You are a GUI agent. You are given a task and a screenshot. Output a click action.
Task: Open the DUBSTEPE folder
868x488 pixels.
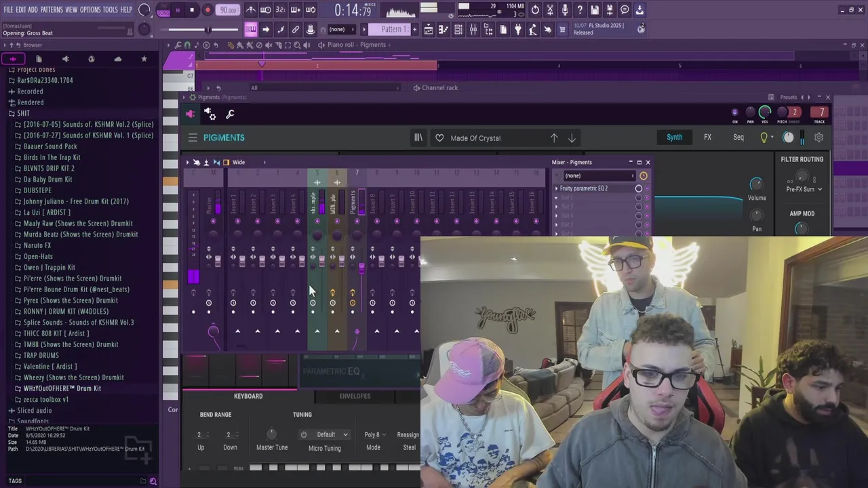37,190
